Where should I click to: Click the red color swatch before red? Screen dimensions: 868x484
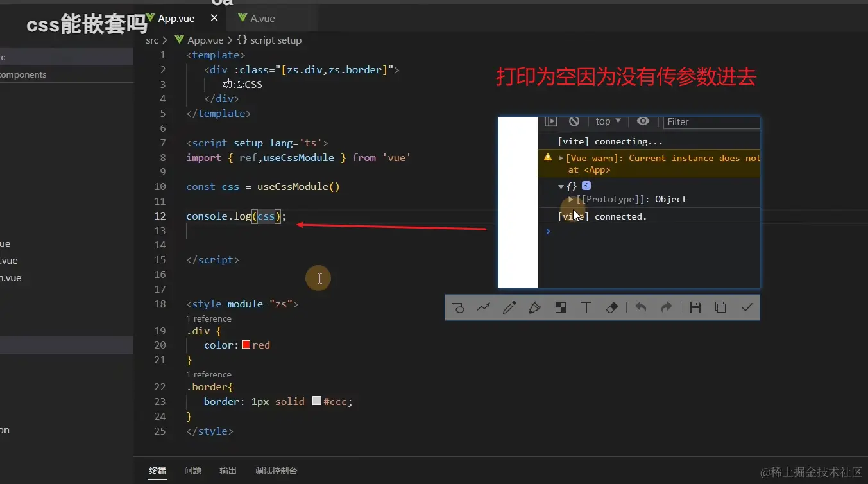[x=246, y=345]
